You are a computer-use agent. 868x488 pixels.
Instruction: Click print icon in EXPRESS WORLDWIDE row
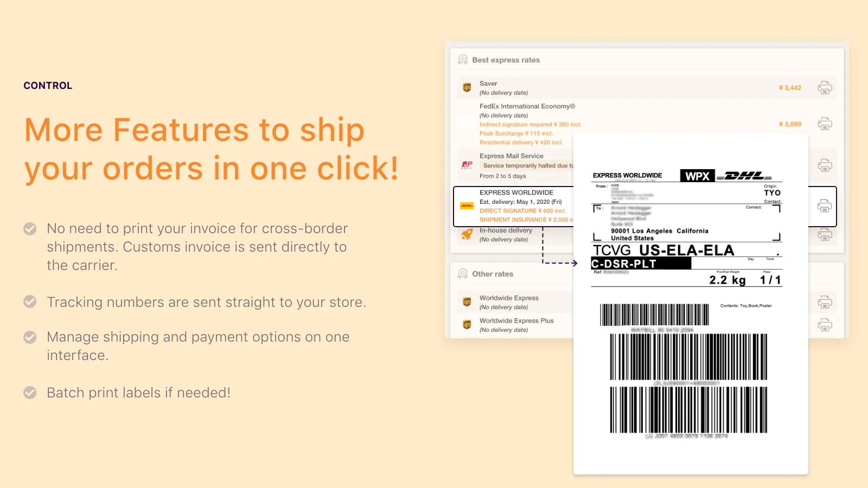tap(825, 206)
